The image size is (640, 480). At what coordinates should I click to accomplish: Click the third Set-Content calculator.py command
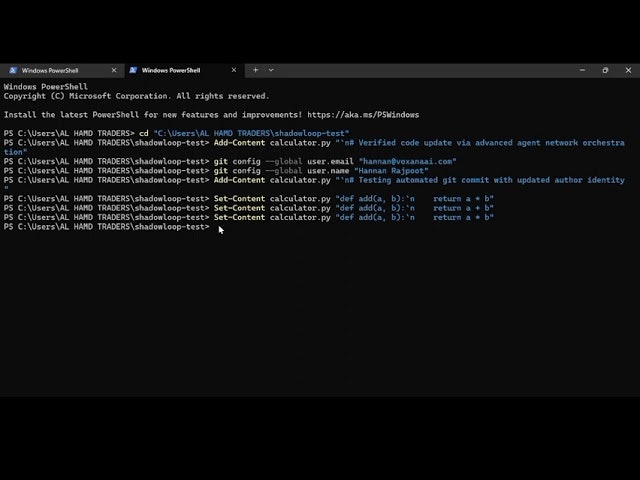click(249, 218)
